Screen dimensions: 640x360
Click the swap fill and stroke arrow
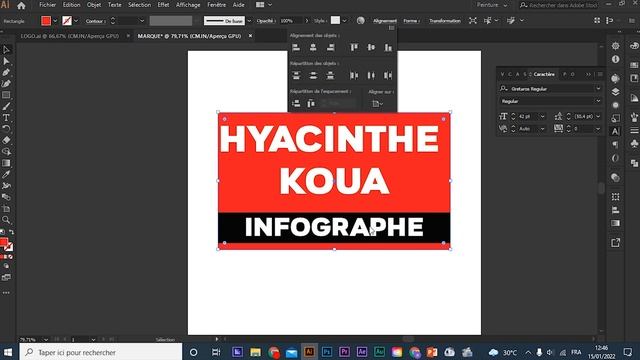click(11, 232)
